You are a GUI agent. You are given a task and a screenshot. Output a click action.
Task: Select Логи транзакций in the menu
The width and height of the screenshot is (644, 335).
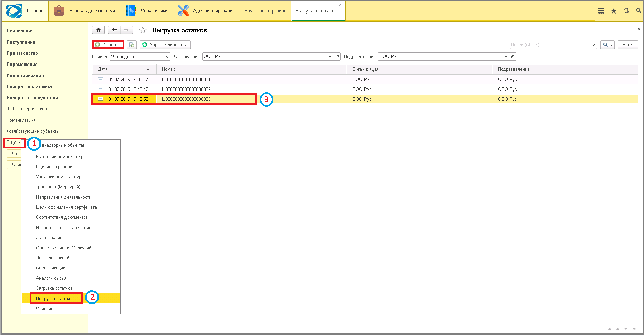tap(53, 258)
